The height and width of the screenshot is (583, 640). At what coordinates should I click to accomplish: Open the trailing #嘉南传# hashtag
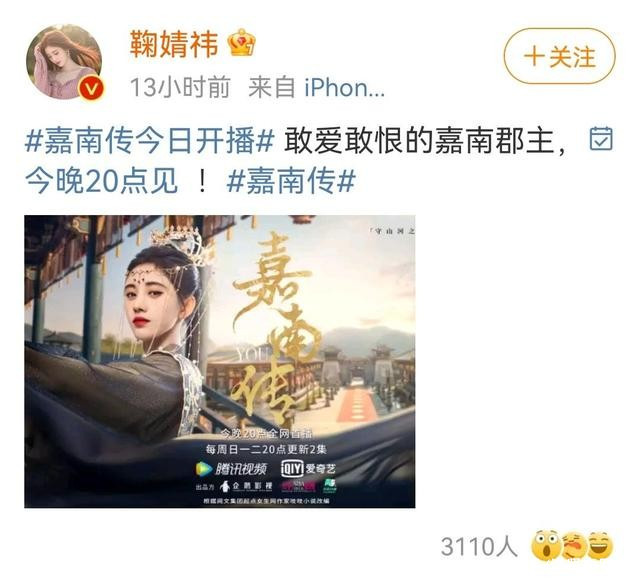click(x=291, y=181)
